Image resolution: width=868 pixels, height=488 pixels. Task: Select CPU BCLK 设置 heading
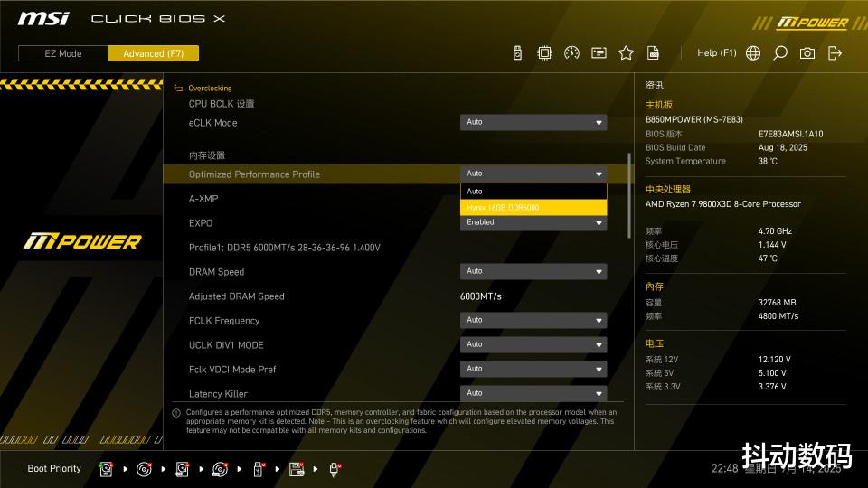click(x=222, y=104)
